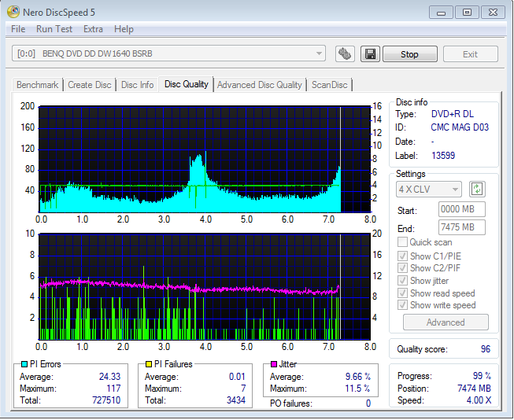Click the PI Errors graph area

[205, 159]
